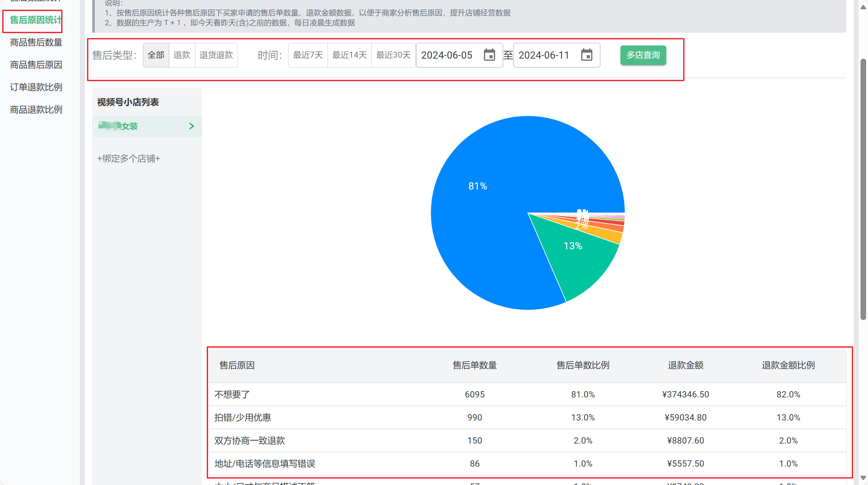Choose the 最近14天 time range
The width and height of the screenshot is (868, 485).
click(350, 55)
